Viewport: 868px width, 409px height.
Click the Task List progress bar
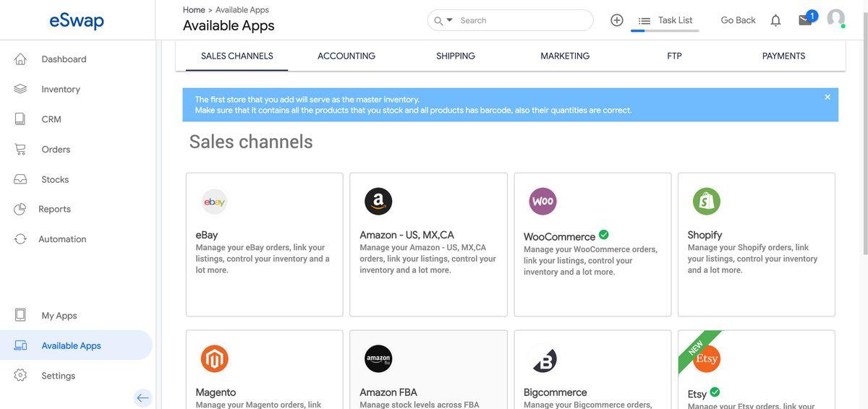coord(665,31)
